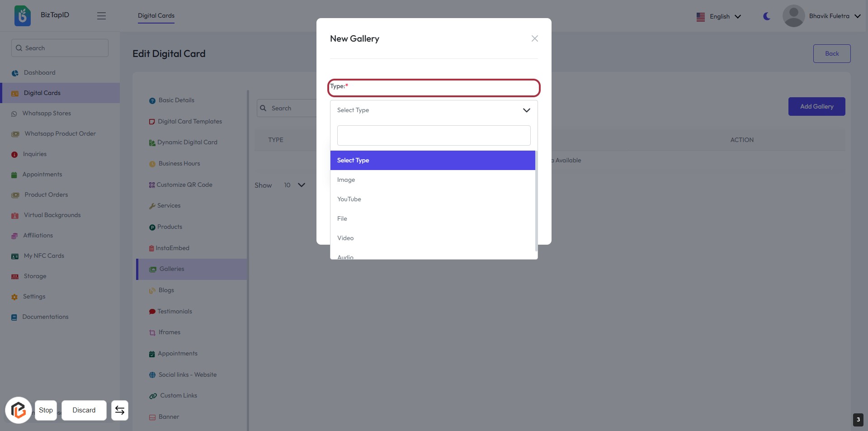868x431 pixels.
Task: Expand the Show entries count dropdown
Action: [294, 185]
